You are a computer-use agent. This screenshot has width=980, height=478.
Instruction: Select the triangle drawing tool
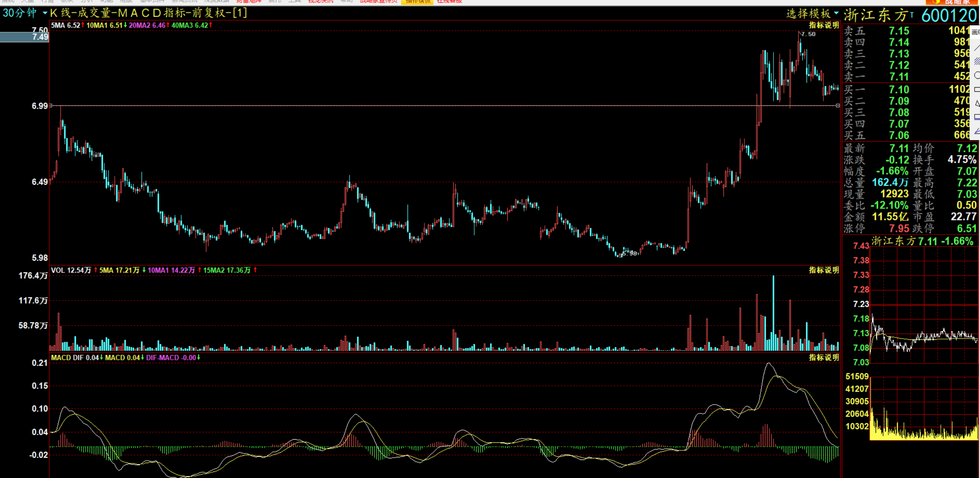pos(977,103)
